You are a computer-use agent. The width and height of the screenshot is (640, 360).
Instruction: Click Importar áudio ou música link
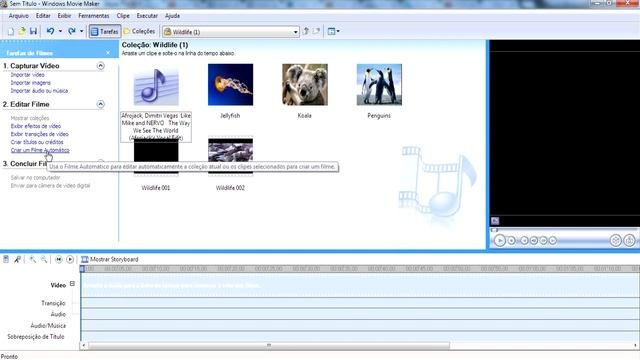point(39,91)
